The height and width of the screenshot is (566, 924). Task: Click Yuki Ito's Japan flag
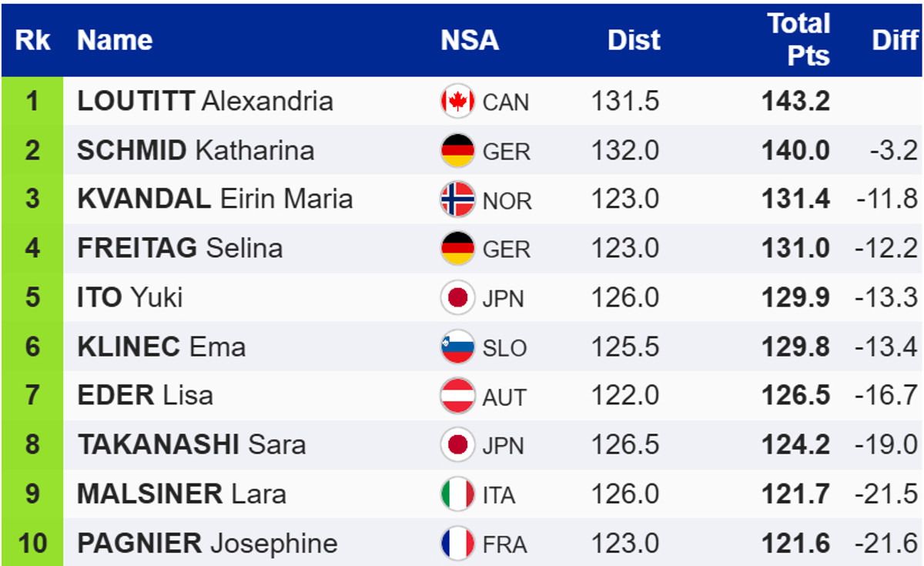457,298
